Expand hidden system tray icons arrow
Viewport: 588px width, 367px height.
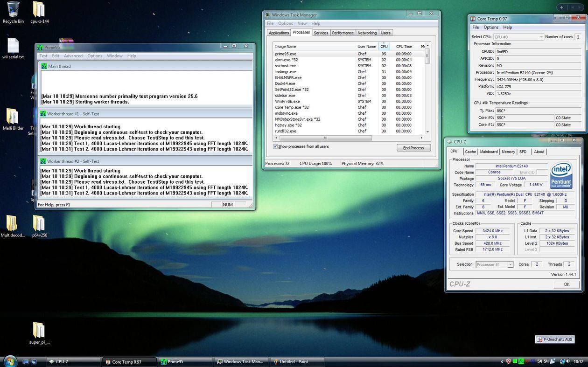pos(502,361)
